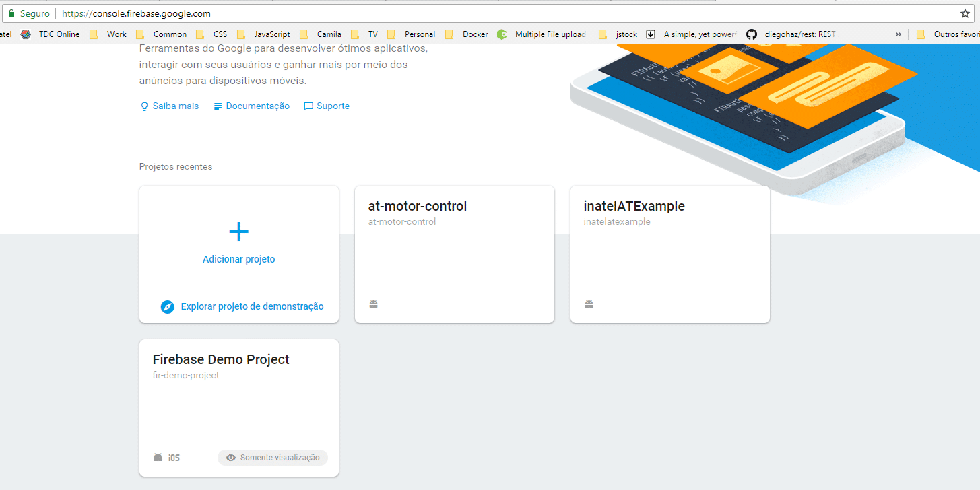Click the lightbulb icon beside Saiba mais
The height and width of the screenshot is (490, 980).
click(144, 106)
